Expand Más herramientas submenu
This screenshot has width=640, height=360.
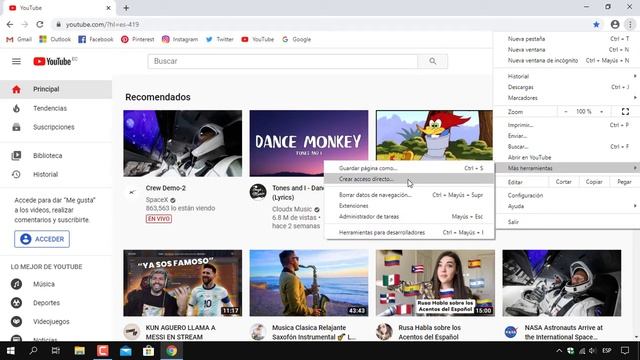click(567, 168)
